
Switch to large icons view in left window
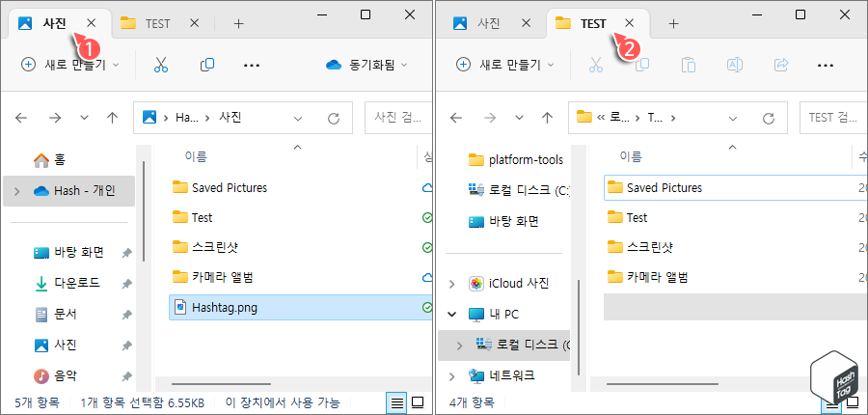418,402
